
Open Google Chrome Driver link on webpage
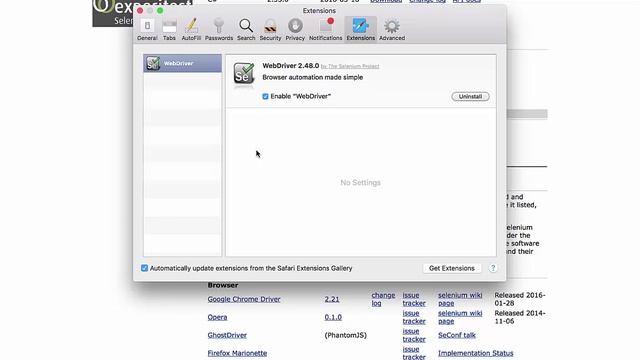244,299
